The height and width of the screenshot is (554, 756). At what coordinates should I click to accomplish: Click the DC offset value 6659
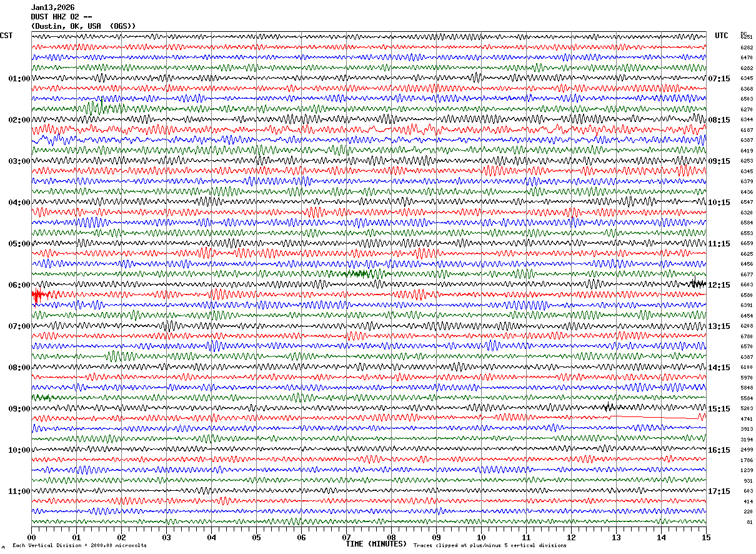[747, 244]
